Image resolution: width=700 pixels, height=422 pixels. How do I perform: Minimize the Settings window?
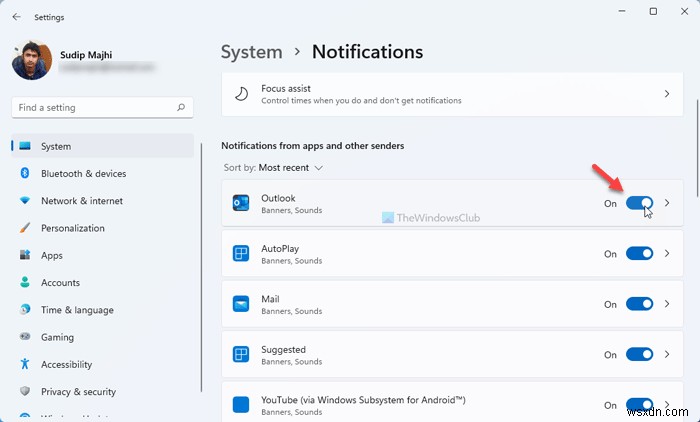622,11
